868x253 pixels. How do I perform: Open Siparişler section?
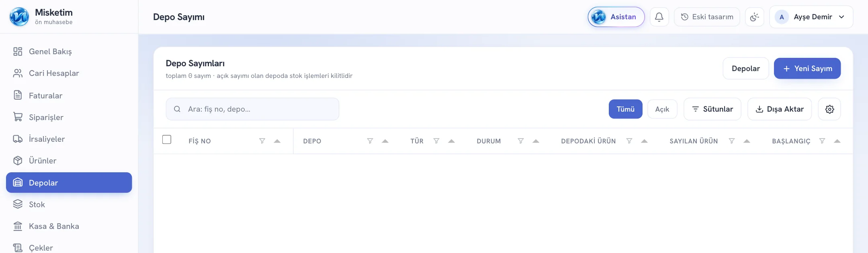click(69, 117)
